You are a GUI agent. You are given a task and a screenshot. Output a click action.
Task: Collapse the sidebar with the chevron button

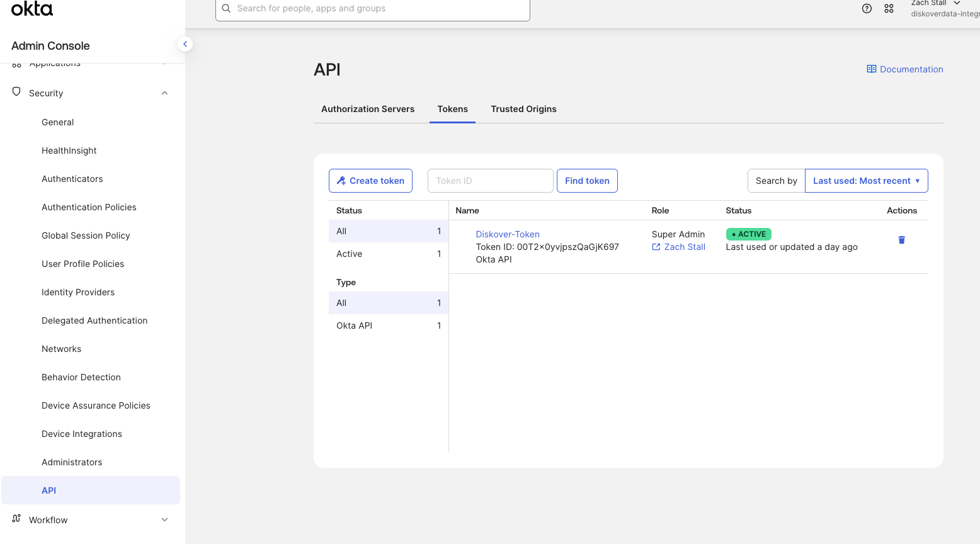[x=185, y=44]
